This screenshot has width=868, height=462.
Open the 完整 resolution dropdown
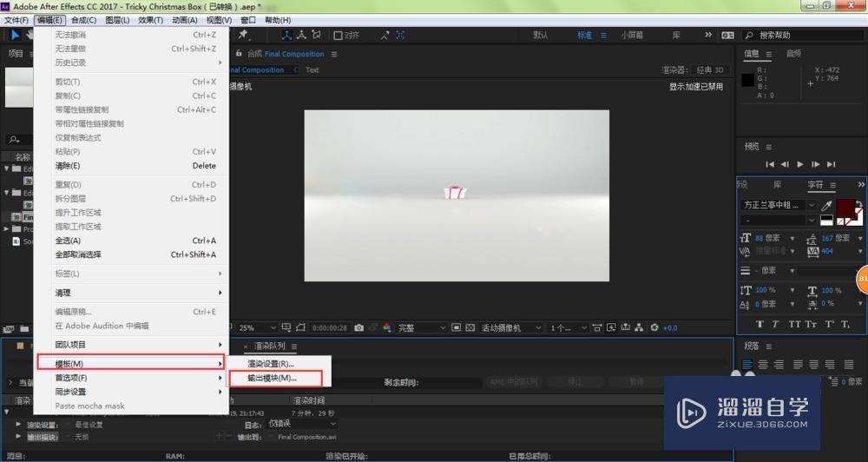(x=422, y=328)
